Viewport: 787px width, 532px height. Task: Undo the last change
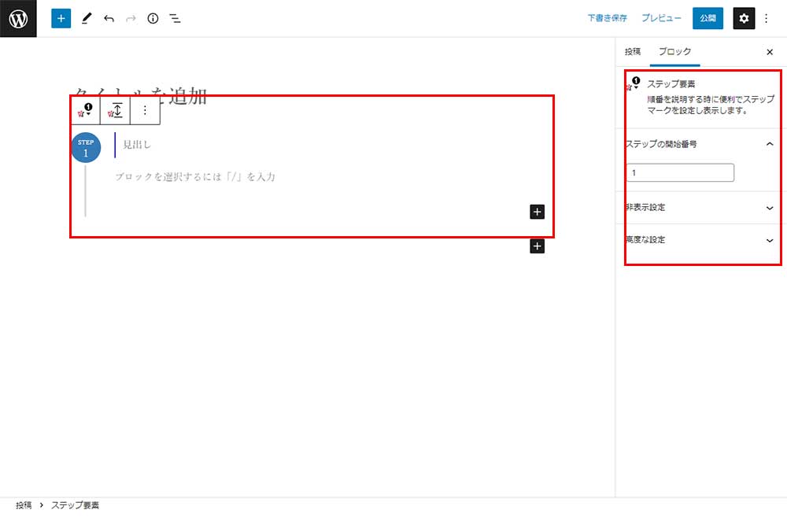(x=109, y=18)
